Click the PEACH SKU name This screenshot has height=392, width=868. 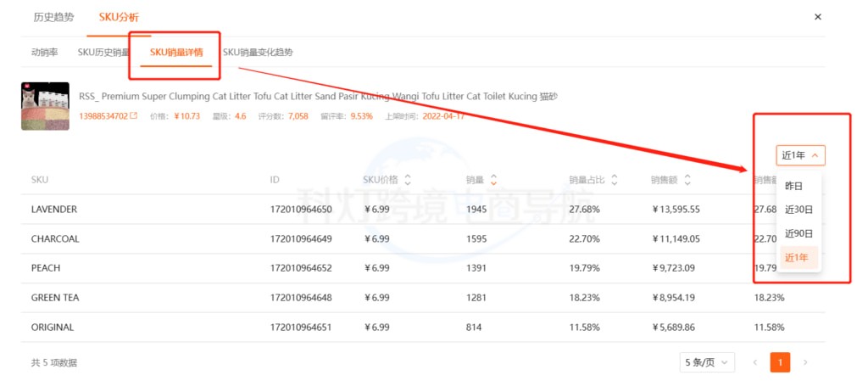point(46,268)
